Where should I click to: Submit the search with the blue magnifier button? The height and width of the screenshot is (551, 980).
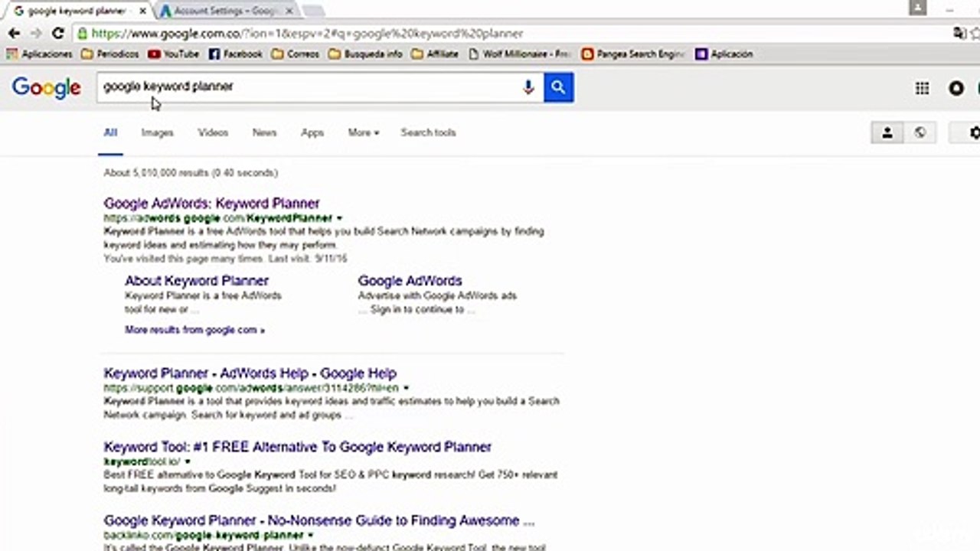point(559,87)
